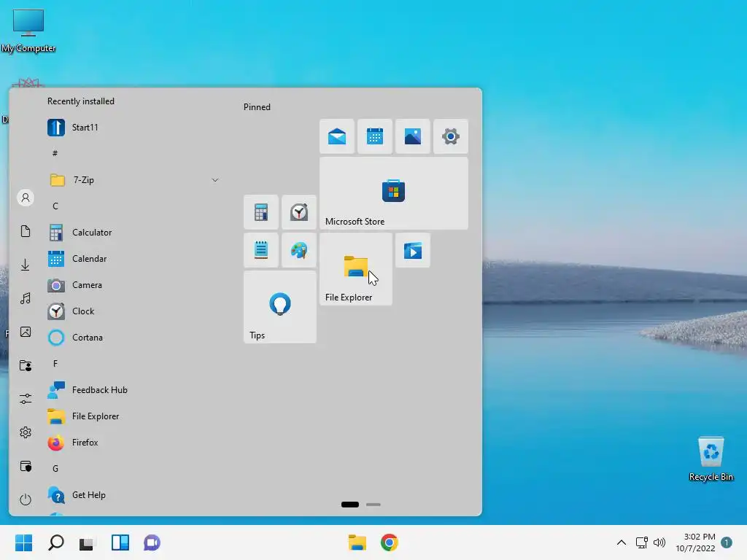The width and height of the screenshot is (747, 560).
Task: Open Music from Start sidebar
Action: pyautogui.click(x=26, y=298)
